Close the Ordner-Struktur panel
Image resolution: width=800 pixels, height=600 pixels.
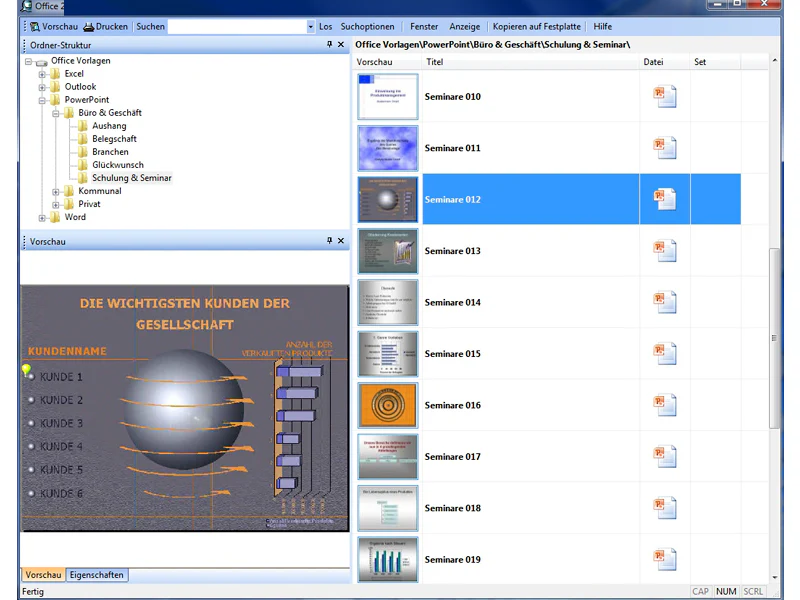[341, 44]
